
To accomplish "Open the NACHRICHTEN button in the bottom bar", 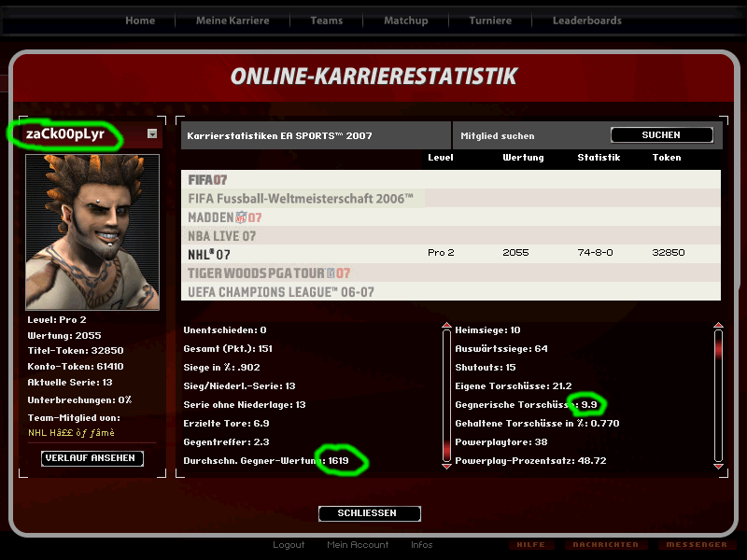I will pyautogui.click(x=606, y=545).
